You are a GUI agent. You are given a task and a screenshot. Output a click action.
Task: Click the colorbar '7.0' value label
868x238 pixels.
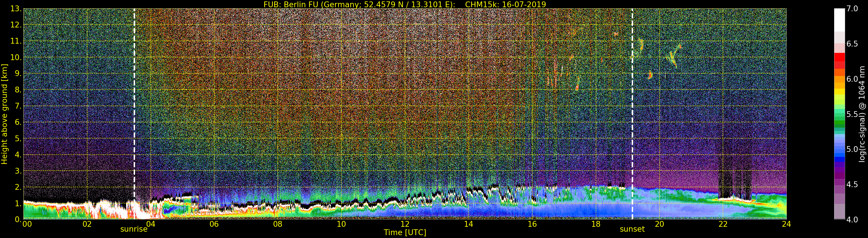[x=852, y=9]
